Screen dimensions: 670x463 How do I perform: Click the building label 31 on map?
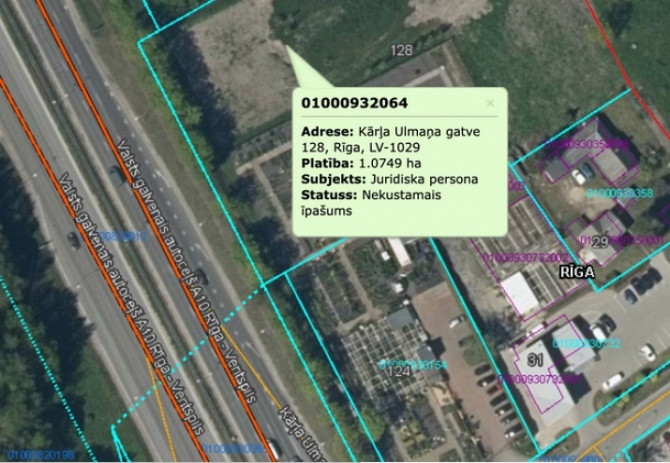[x=535, y=360]
